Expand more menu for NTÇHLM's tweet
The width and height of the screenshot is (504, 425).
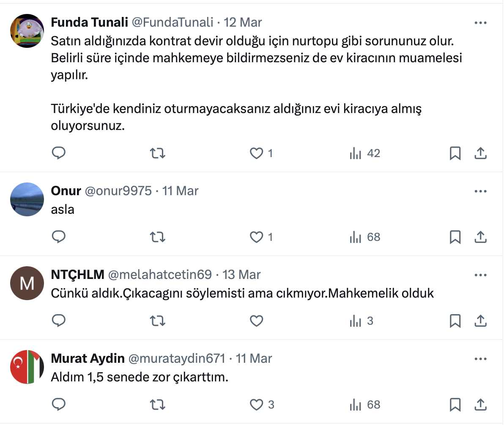(x=481, y=275)
